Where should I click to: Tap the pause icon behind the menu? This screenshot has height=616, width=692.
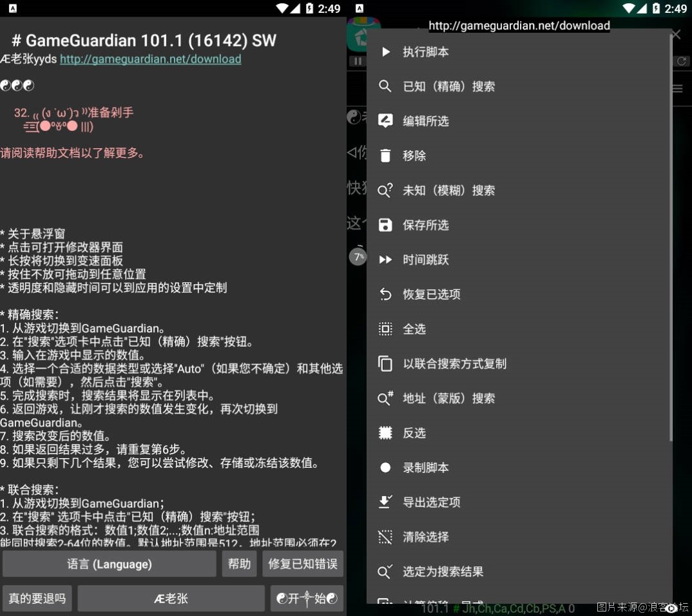pyautogui.click(x=358, y=61)
